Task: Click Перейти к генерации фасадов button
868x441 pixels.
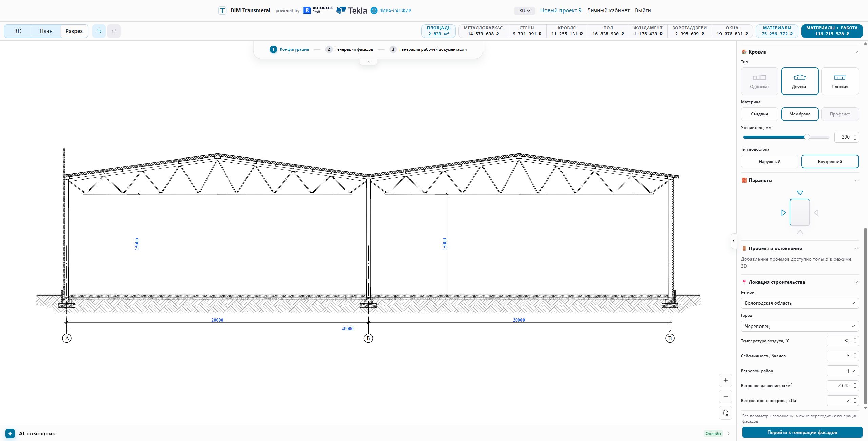Action: (802, 432)
